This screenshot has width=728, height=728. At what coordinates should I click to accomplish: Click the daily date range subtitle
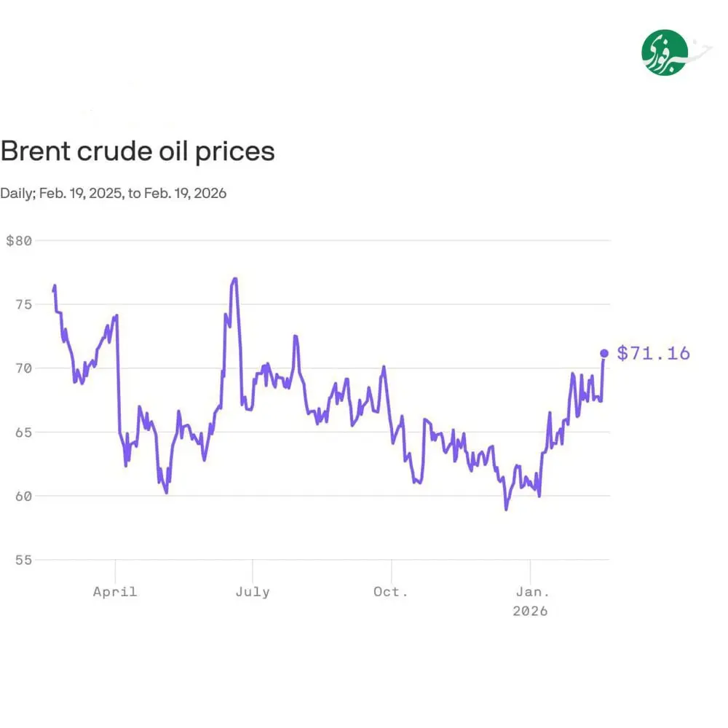tap(113, 193)
